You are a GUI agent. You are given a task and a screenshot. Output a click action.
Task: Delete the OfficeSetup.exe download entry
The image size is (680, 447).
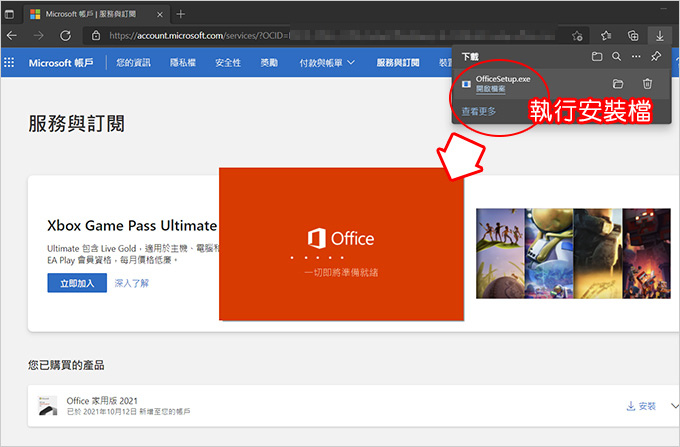(647, 84)
